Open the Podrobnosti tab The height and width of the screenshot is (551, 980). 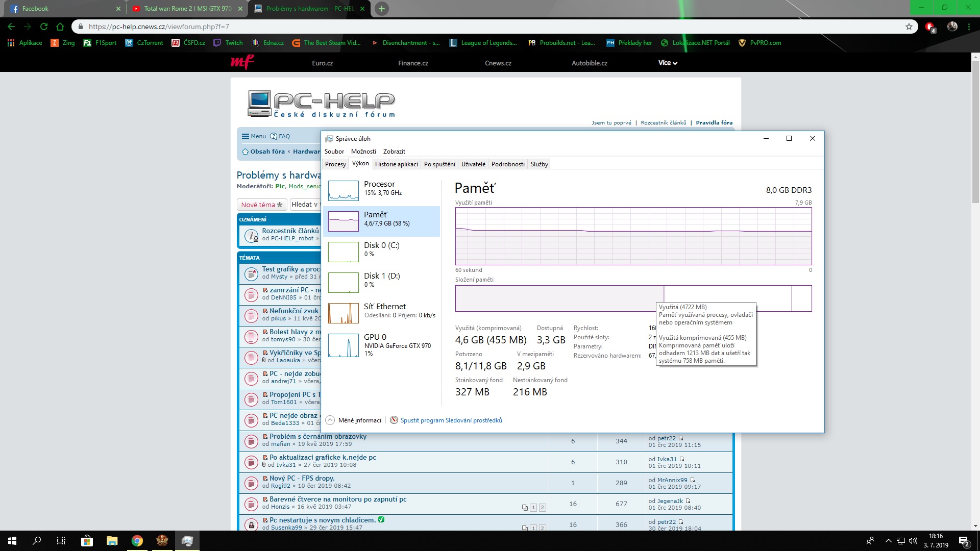click(507, 164)
